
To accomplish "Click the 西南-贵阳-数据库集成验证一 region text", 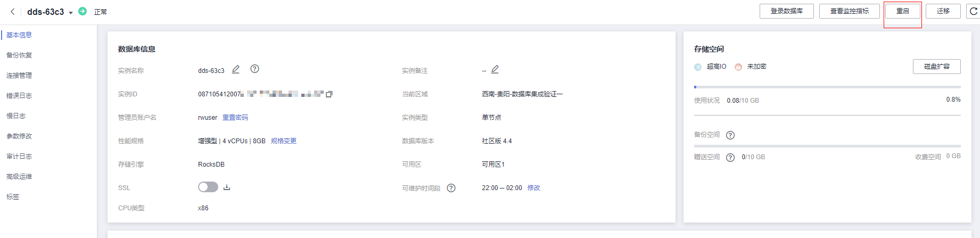I will 522,94.
